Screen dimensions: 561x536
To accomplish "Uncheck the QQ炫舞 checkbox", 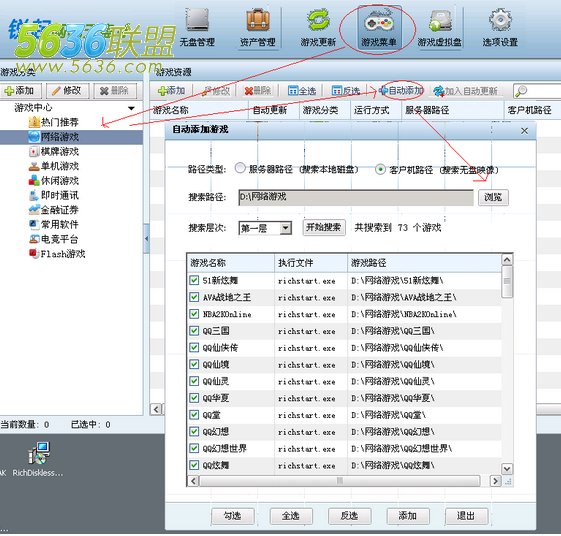I will coord(194,465).
